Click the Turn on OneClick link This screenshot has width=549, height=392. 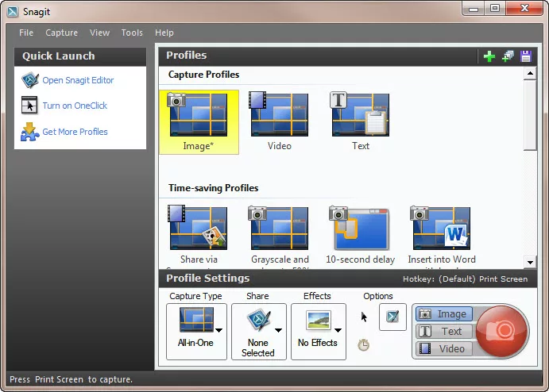(75, 106)
